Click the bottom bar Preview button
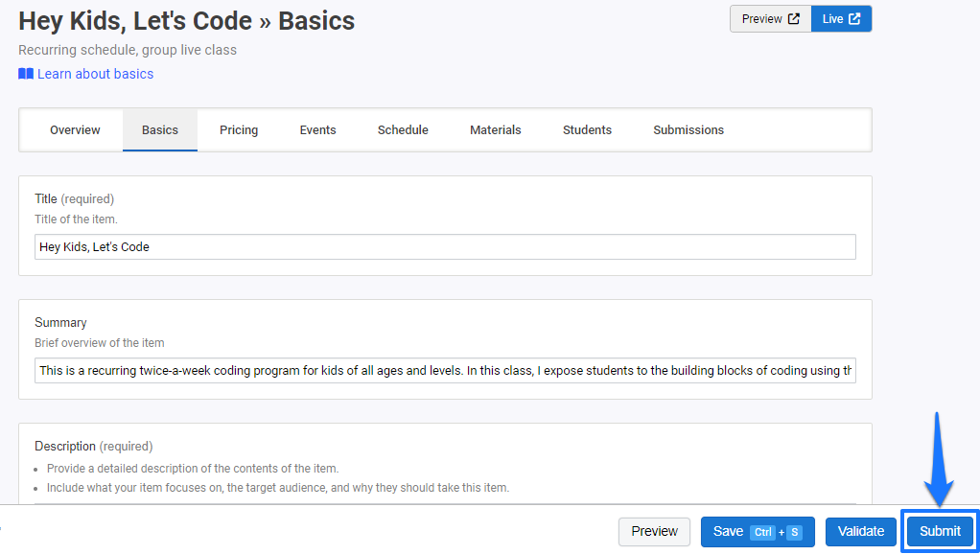This screenshot has width=980, height=554. [x=654, y=532]
